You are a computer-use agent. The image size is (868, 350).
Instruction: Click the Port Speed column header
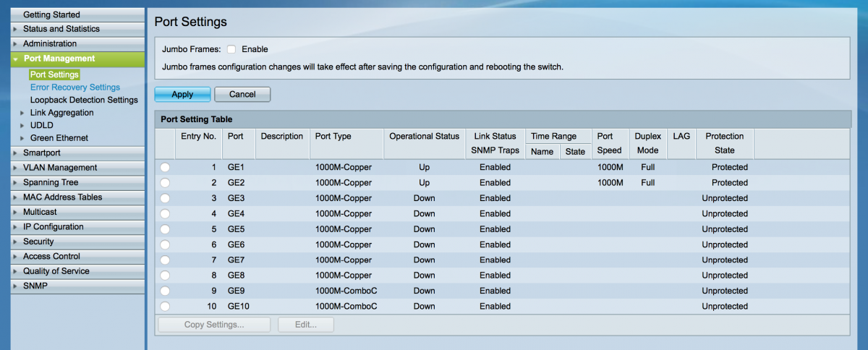pos(609,143)
